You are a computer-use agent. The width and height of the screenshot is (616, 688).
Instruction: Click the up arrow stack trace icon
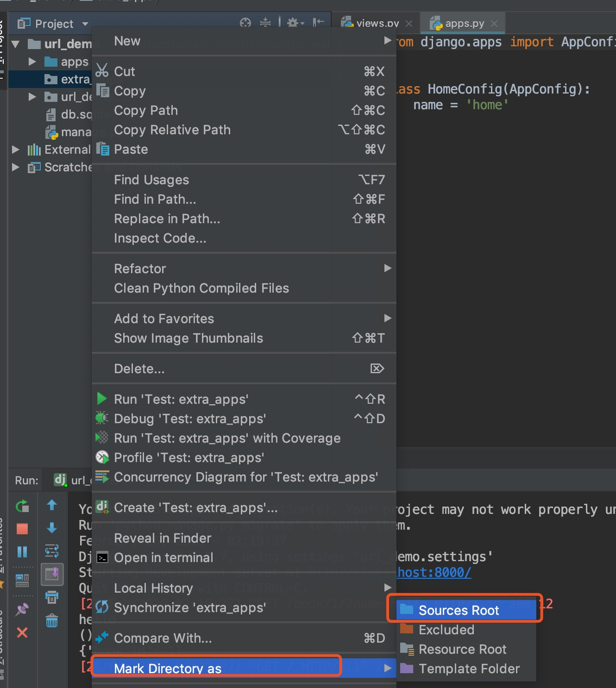click(52, 505)
